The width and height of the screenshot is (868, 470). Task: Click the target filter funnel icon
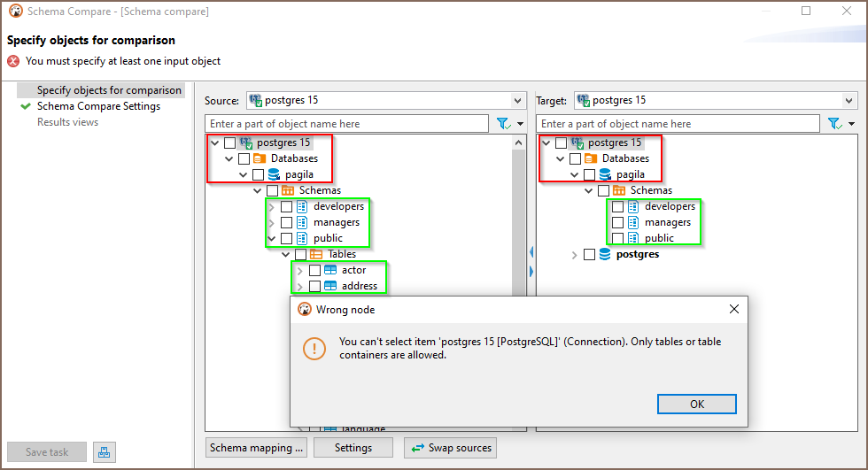pos(833,124)
